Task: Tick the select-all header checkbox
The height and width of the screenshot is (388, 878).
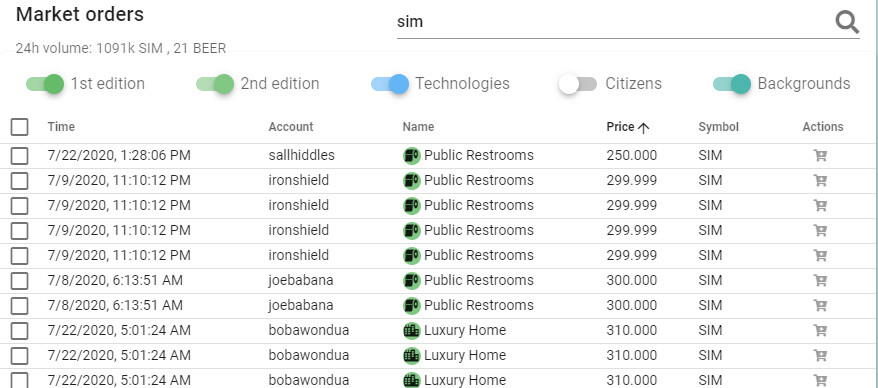Action: [20, 127]
